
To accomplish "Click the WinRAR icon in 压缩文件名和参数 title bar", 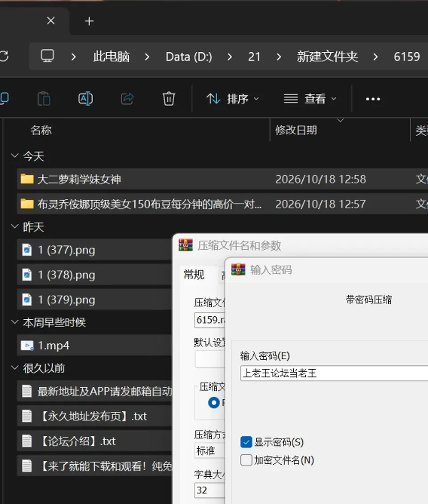I will point(185,245).
